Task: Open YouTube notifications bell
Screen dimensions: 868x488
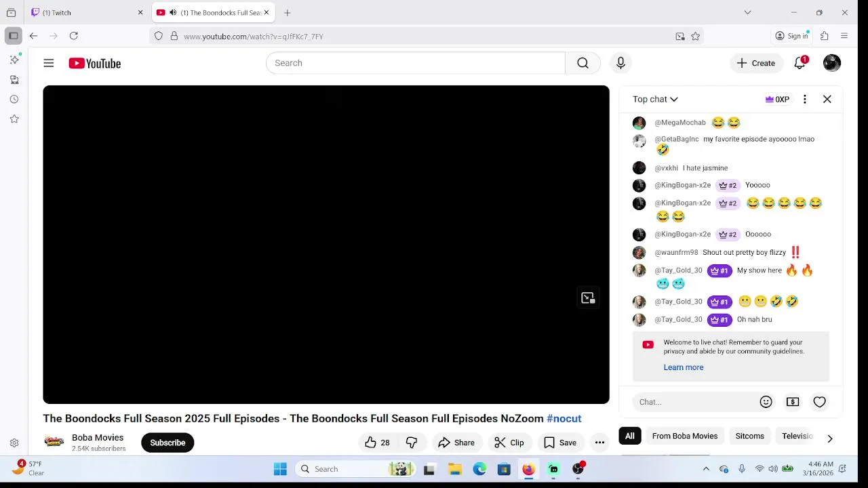Action: click(800, 63)
